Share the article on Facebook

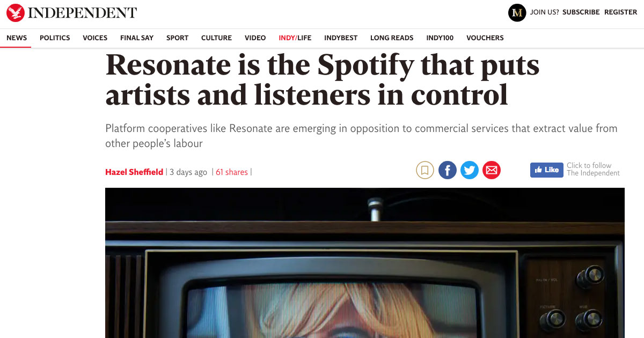click(x=448, y=171)
